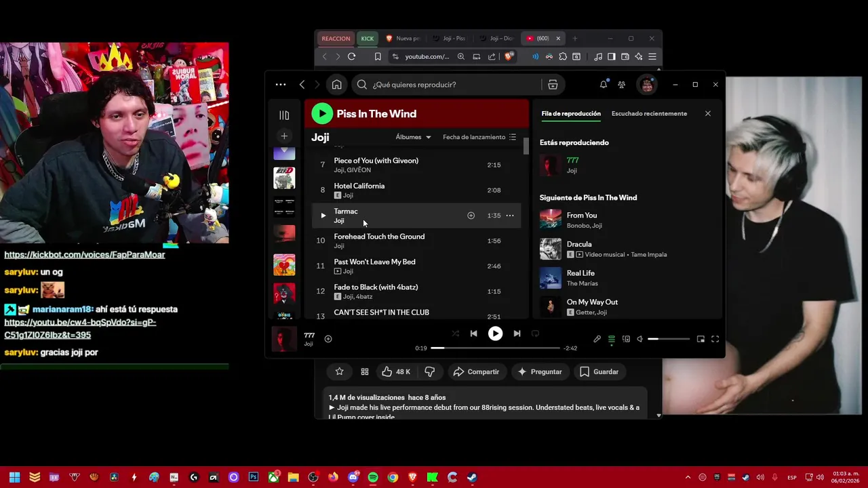Select Dracula in the queue
The image size is (868, 488).
[627, 249]
